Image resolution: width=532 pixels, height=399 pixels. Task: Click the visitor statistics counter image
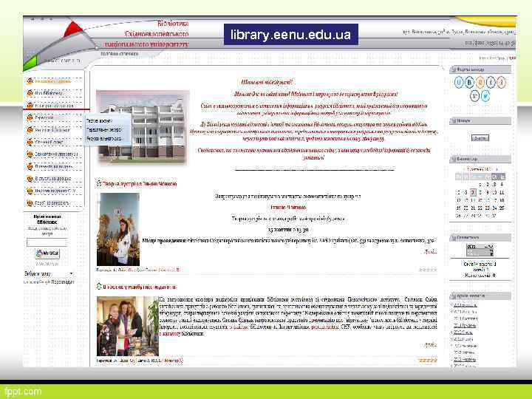pyautogui.click(x=480, y=250)
